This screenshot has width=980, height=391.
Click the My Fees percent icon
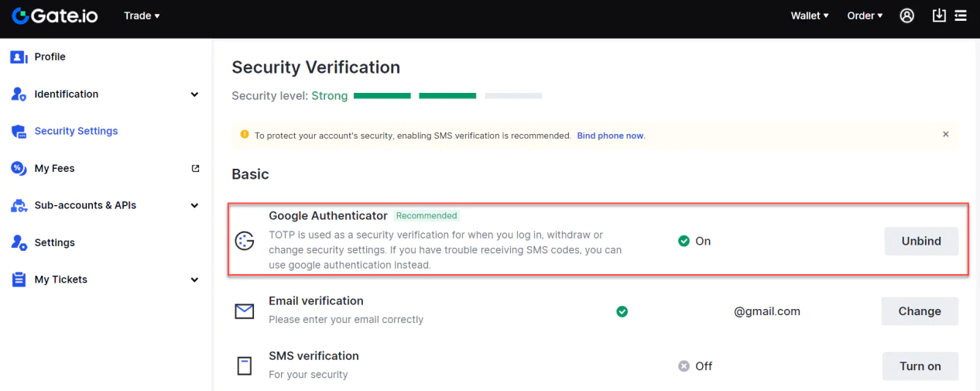(19, 169)
